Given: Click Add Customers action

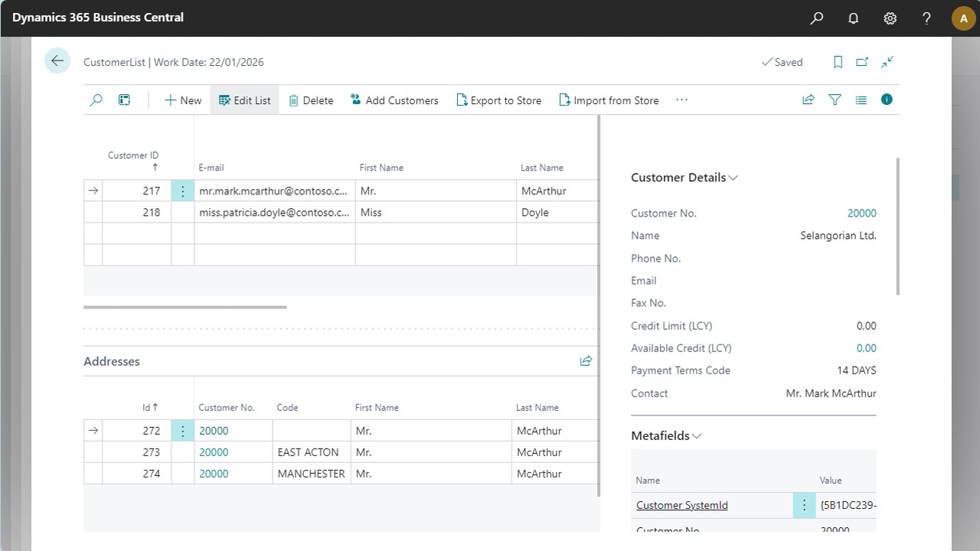Looking at the screenshot, I should [x=394, y=100].
